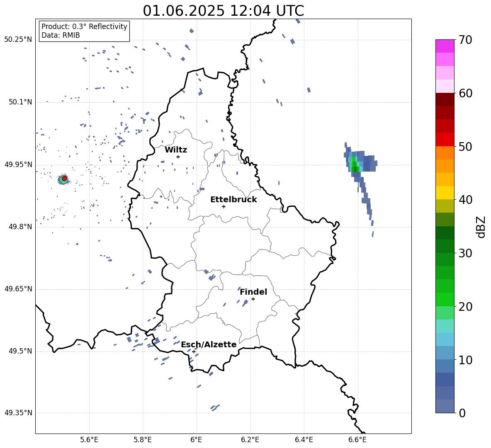Click the 6.6°E longitude label
The image size is (491, 448).
357,440
